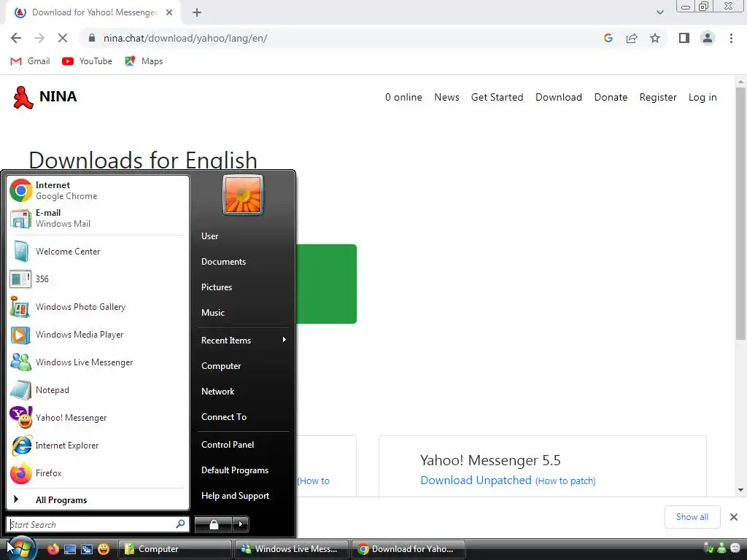Open Internet Explorer from Start menu
Image resolution: width=747 pixels, height=560 pixels.
point(98,446)
